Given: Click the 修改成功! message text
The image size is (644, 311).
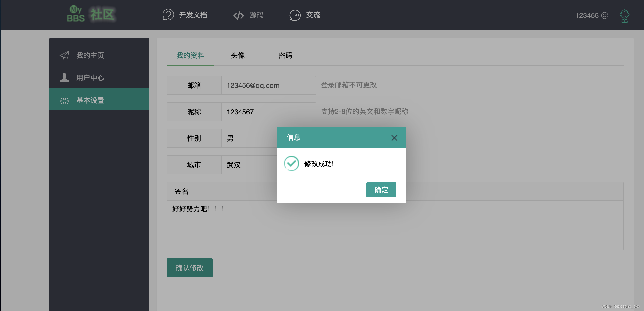Looking at the screenshot, I should pyautogui.click(x=319, y=164).
